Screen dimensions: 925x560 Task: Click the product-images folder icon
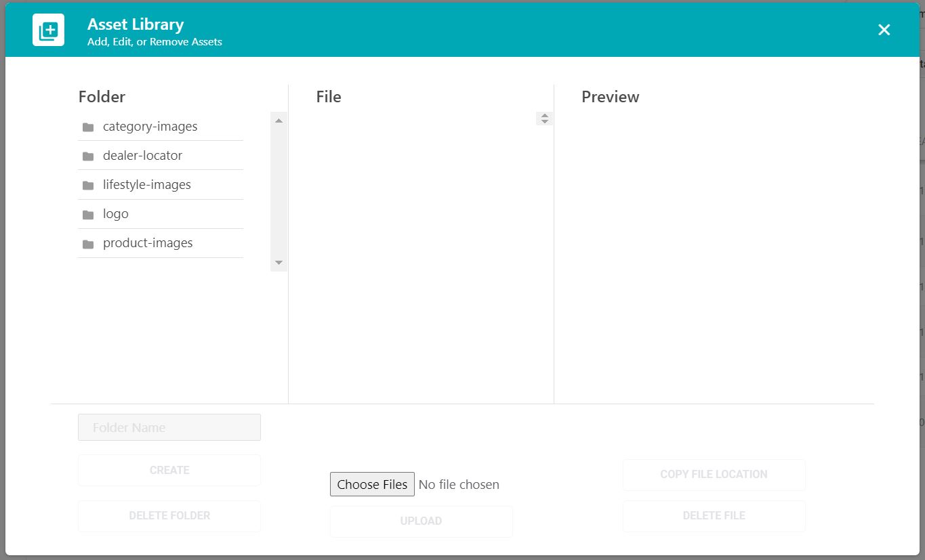point(88,244)
